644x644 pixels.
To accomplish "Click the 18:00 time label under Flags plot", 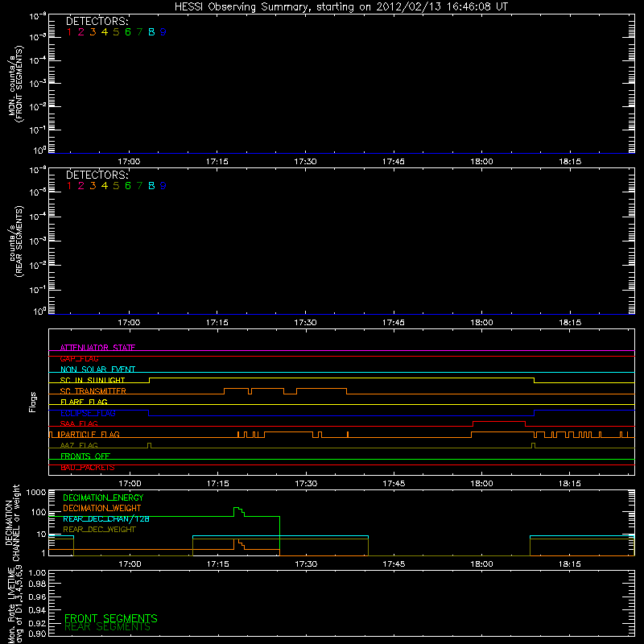I will click(x=481, y=484).
